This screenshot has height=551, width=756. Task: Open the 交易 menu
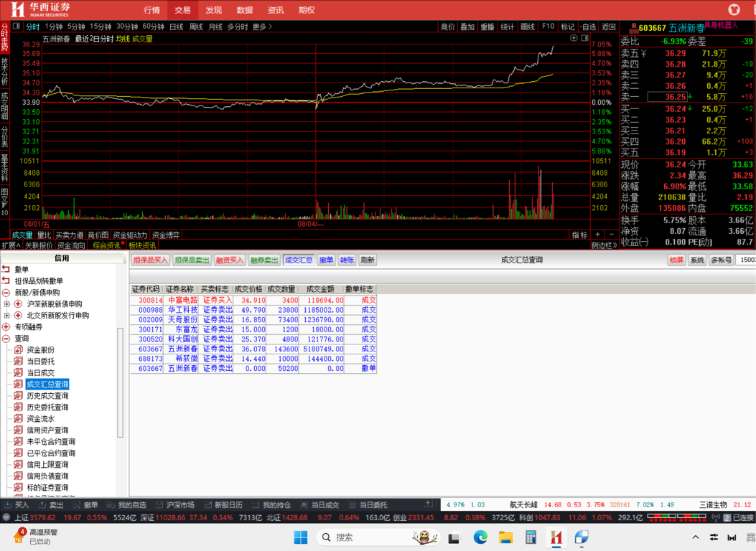(183, 10)
